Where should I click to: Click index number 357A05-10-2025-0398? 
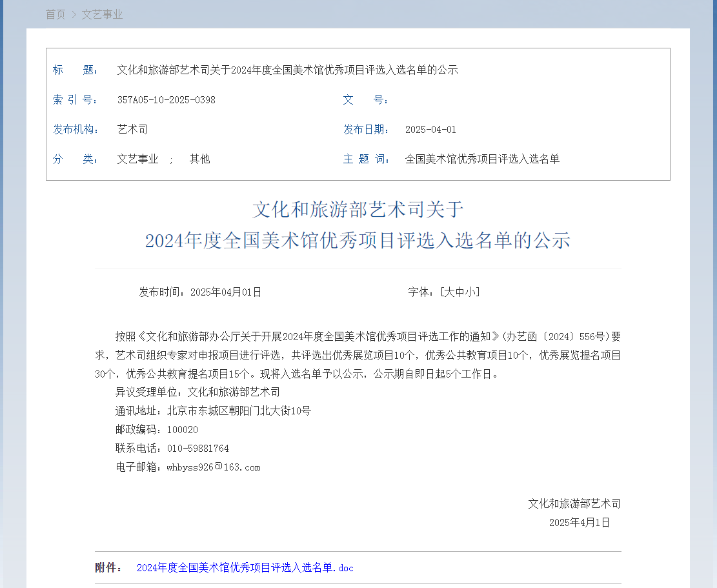pyautogui.click(x=166, y=100)
